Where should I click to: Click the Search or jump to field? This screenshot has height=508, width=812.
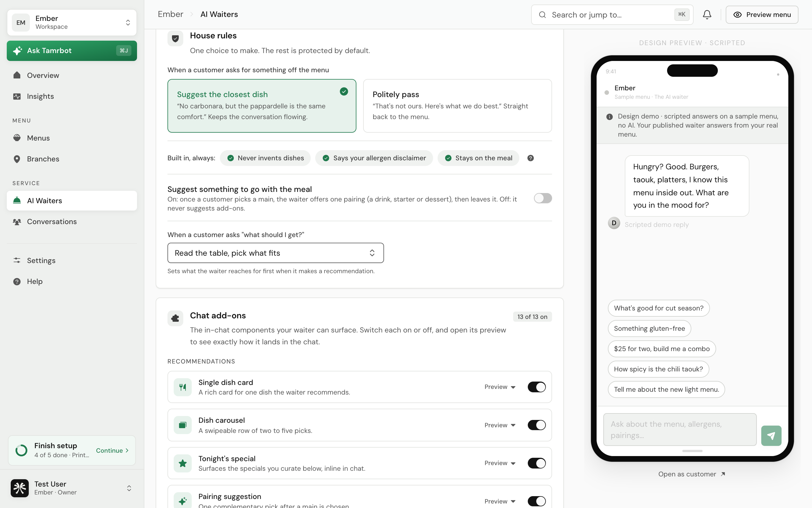pos(612,15)
